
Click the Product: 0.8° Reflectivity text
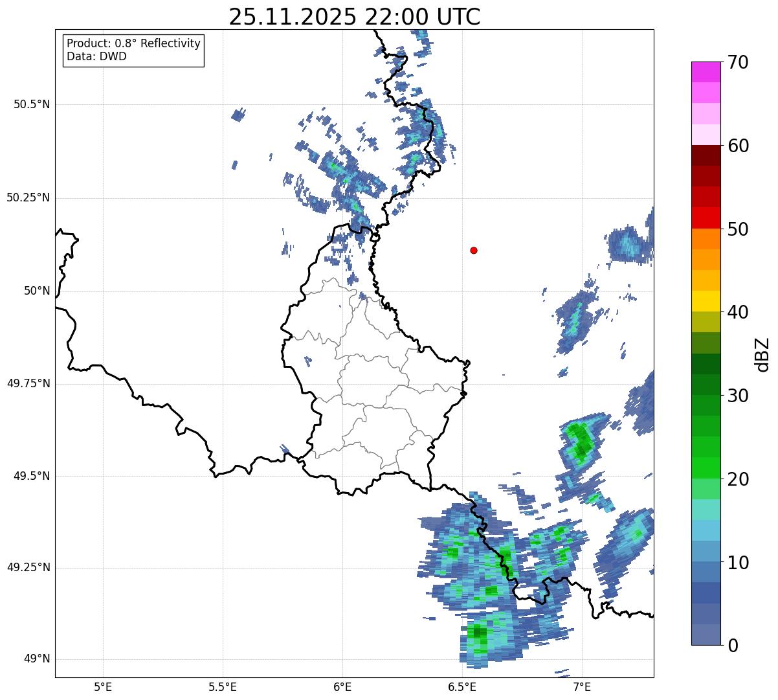coord(134,43)
